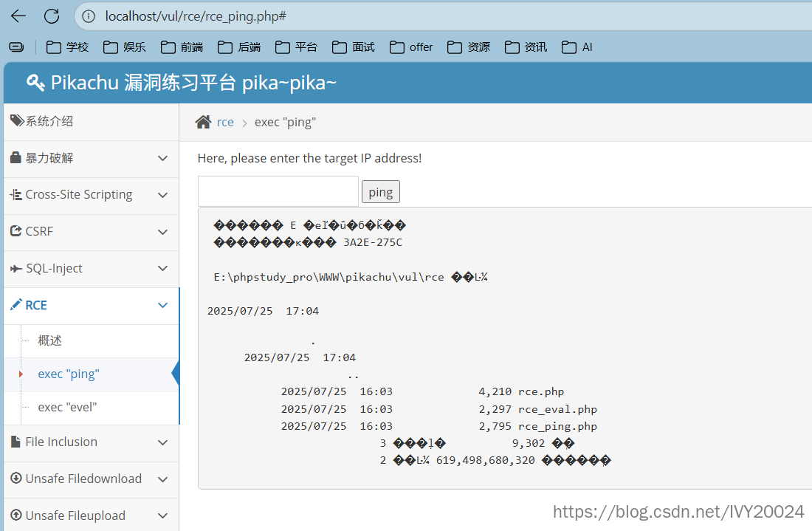The image size is (812, 531).
Task: Collapse the RCE menu chevron
Action: [x=162, y=306]
